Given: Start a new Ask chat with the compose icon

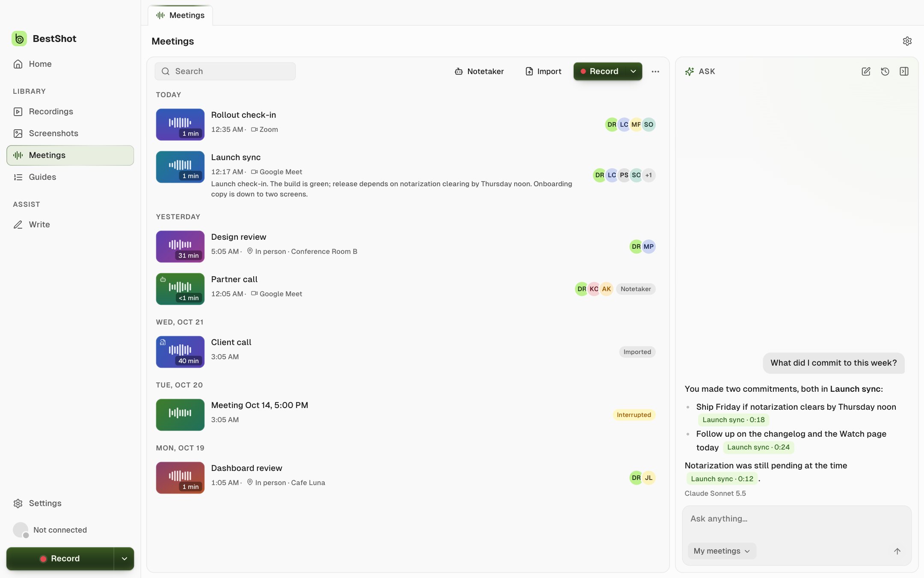Looking at the screenshot, I should (x=866, y=72).
